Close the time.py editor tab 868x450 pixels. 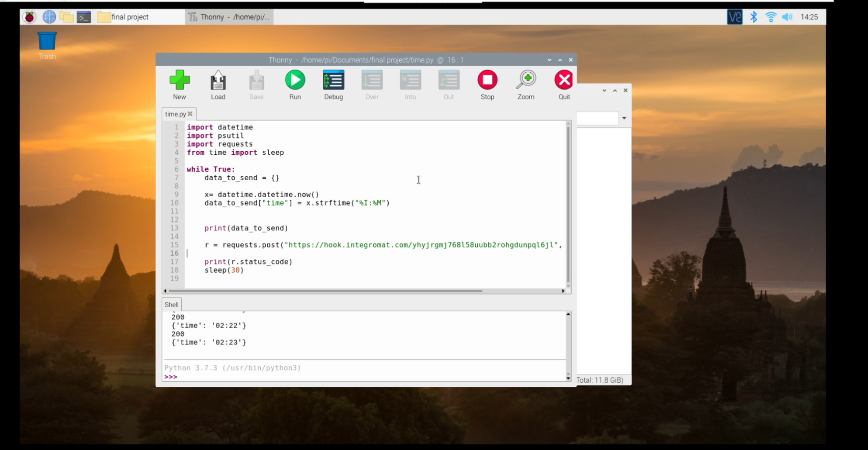click(190, 114)
